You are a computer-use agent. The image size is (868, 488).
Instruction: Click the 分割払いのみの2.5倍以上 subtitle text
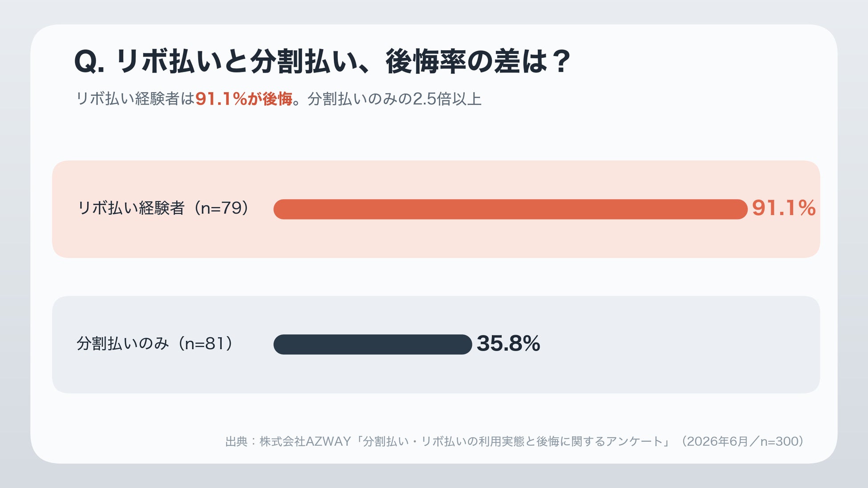[394, 99]
